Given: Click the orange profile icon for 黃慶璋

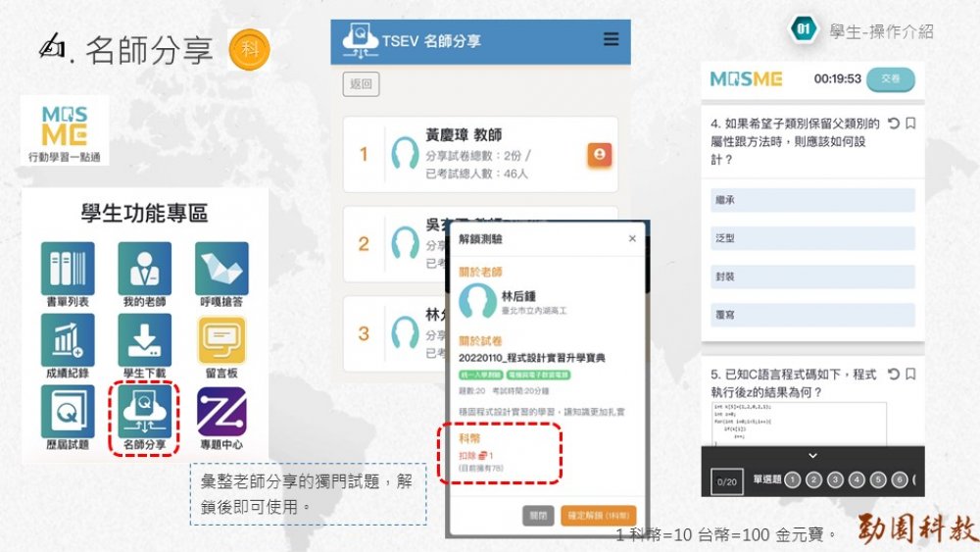Looking at the screenshot, I should point(599,154).
